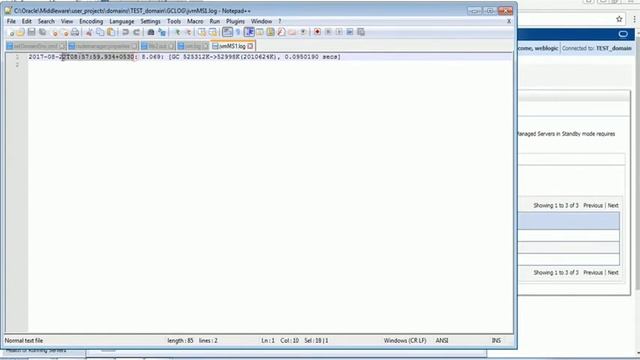Click the Close document toolbar icon
Viewport: 640px width, 360px height.
pos(54,32)
